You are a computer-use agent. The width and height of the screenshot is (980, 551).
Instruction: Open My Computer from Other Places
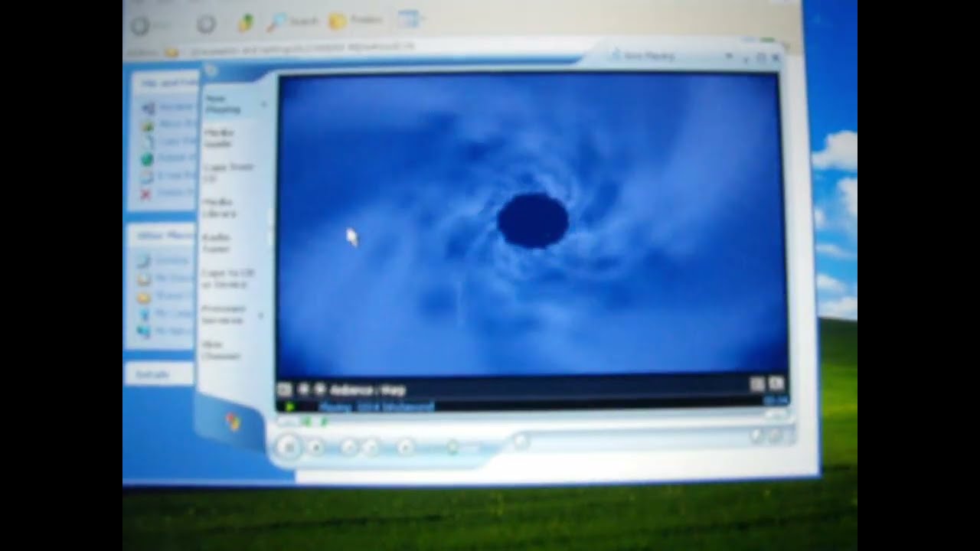(x=165, y=313)
